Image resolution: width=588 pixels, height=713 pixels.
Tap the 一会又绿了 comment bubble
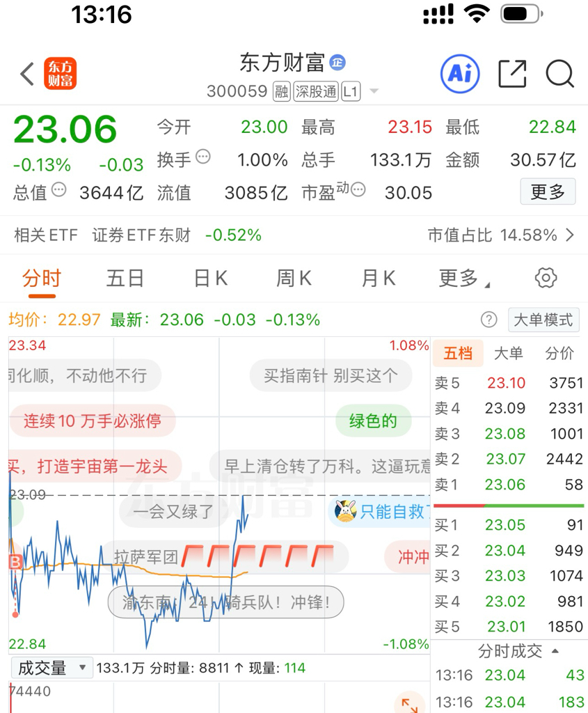[x=173, y=512]
